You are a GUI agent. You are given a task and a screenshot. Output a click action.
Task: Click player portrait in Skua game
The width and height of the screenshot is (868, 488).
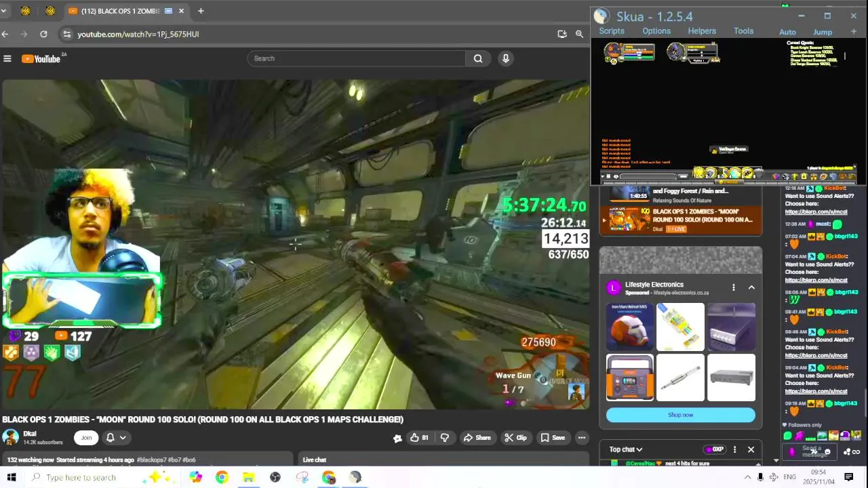613,52
